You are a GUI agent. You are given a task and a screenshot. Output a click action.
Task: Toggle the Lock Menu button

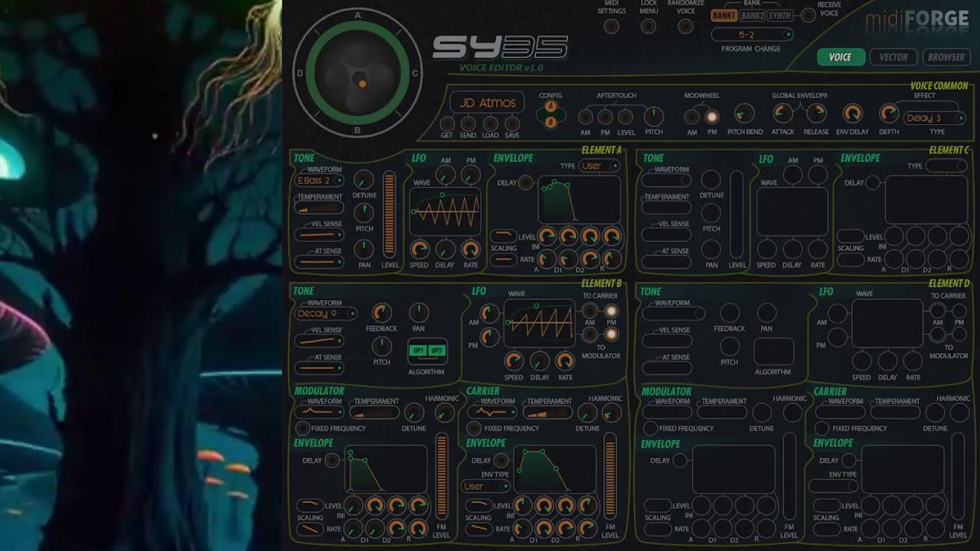[x=648, y=27]
